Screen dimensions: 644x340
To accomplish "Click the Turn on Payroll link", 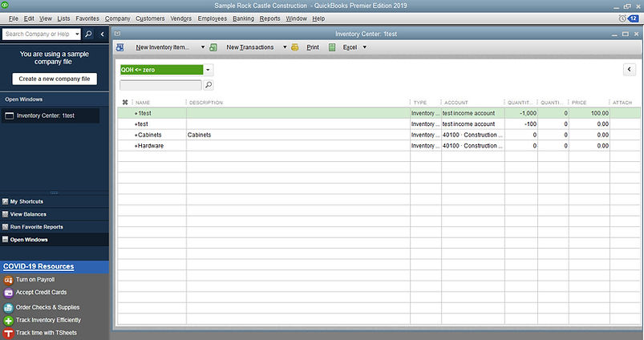I will tap(35, 279).
